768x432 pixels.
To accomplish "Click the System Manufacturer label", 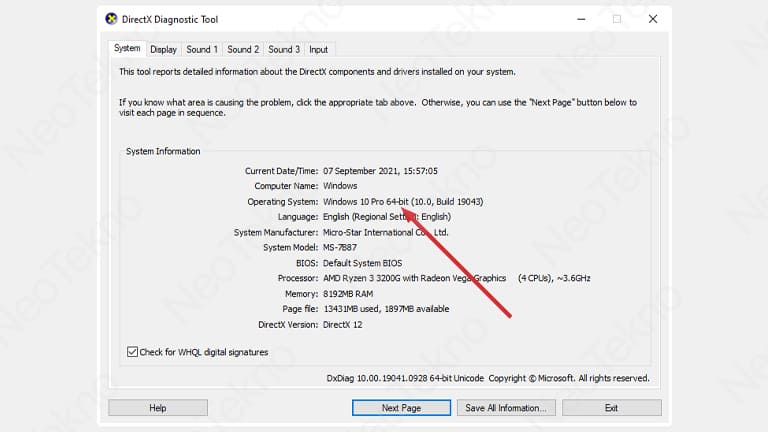I will 276,232.
